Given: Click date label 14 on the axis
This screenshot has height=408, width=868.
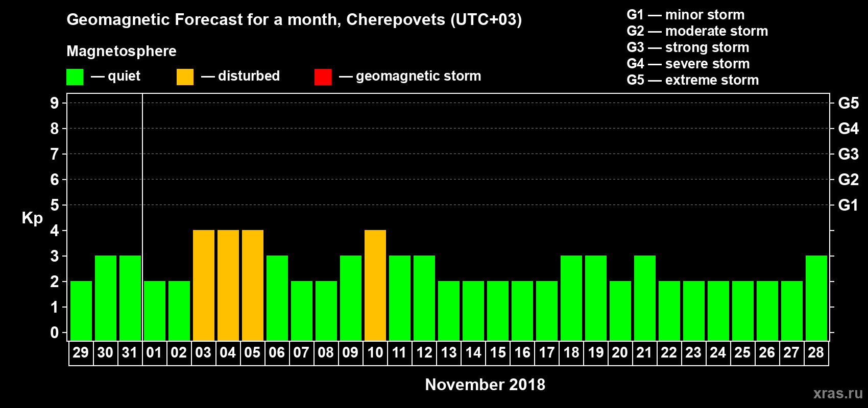Looking at the screenshot, I should [x=473, y=352].
